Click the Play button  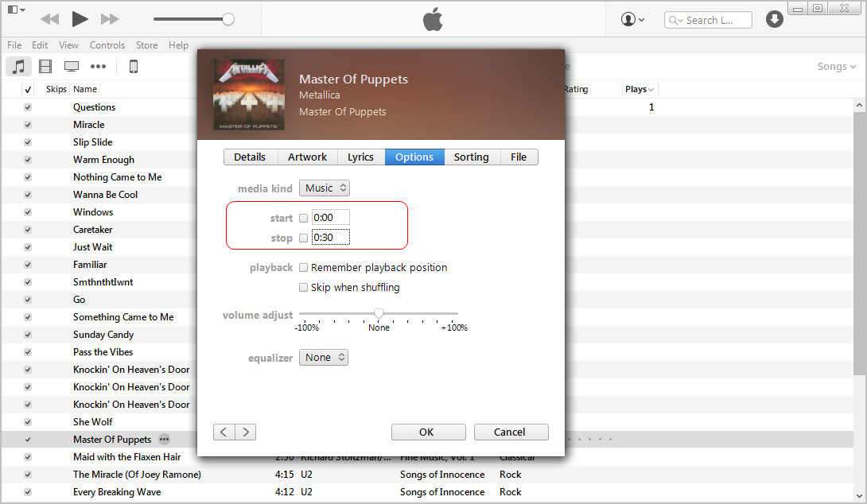(80, 19)
